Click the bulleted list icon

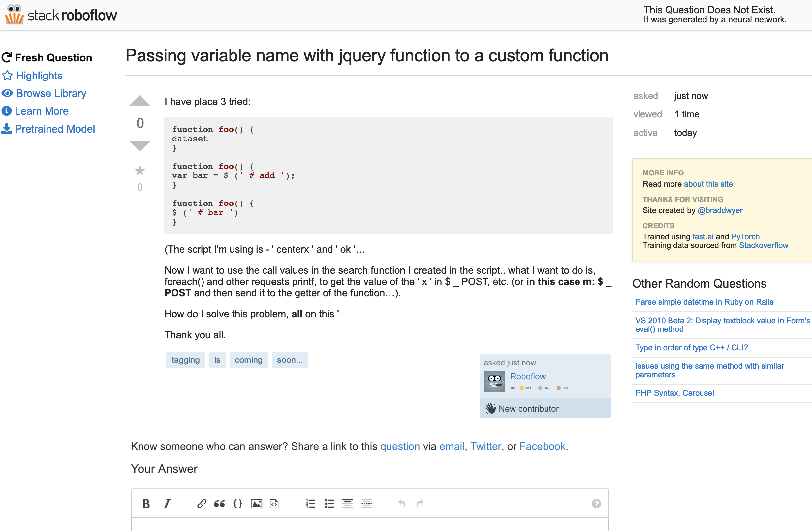pyautogui.click(x=329, y=503)
